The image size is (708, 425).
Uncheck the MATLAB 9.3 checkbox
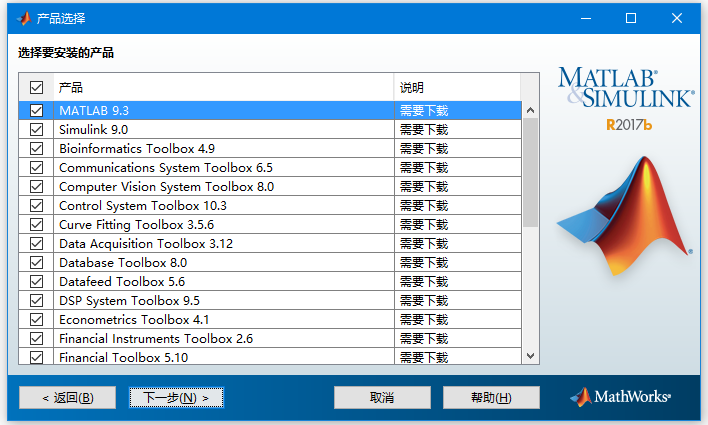click(x=37, y=111)
